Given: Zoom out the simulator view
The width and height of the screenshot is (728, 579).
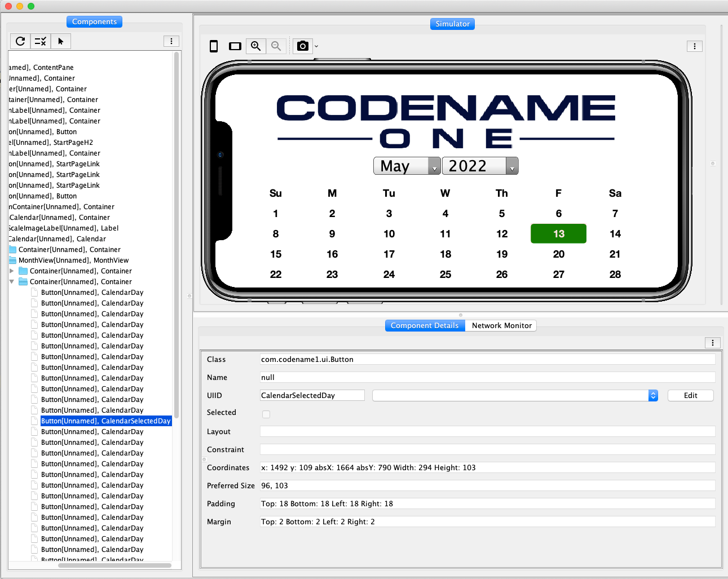Looking at the screenshot, I should (276, 46).
